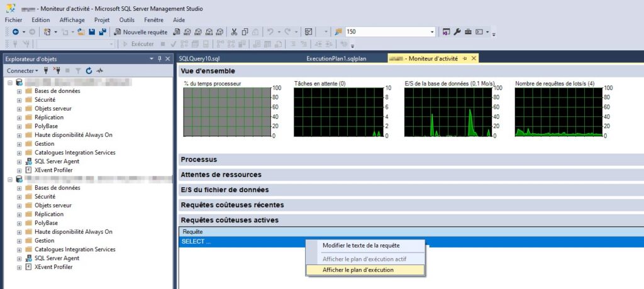Expand first server's Sécurité node
This screenshot has width=644, height=289.
click(x=19, y=100)
